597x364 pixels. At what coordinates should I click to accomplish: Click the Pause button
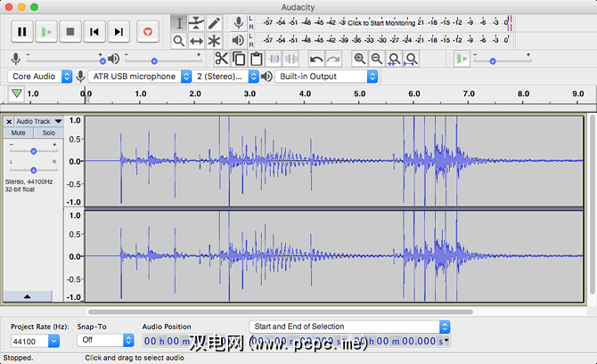(x=22, y=32)
